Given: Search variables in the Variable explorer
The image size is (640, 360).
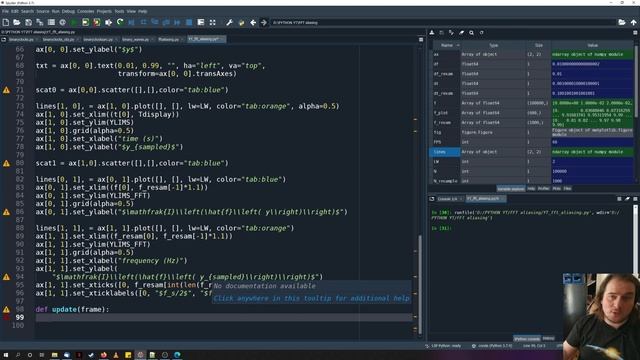Looking at the screenshot, I should click(471, 33).
